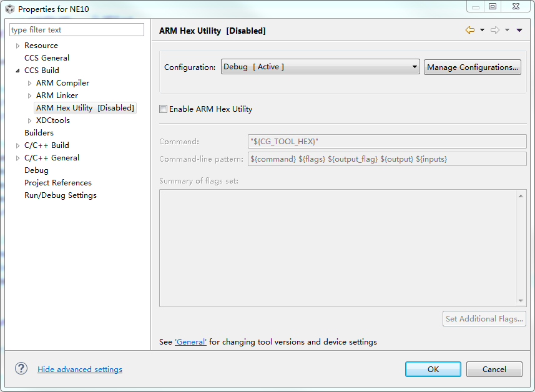The image size is (535, 392).
Task: Open the Configuration dropdown
Action: point(320,67)
